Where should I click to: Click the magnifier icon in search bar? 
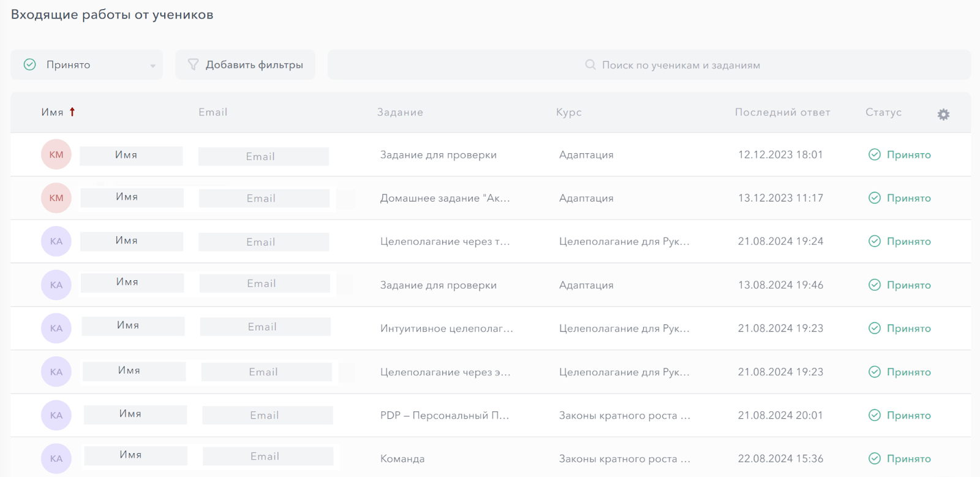[x=590, y=64]
